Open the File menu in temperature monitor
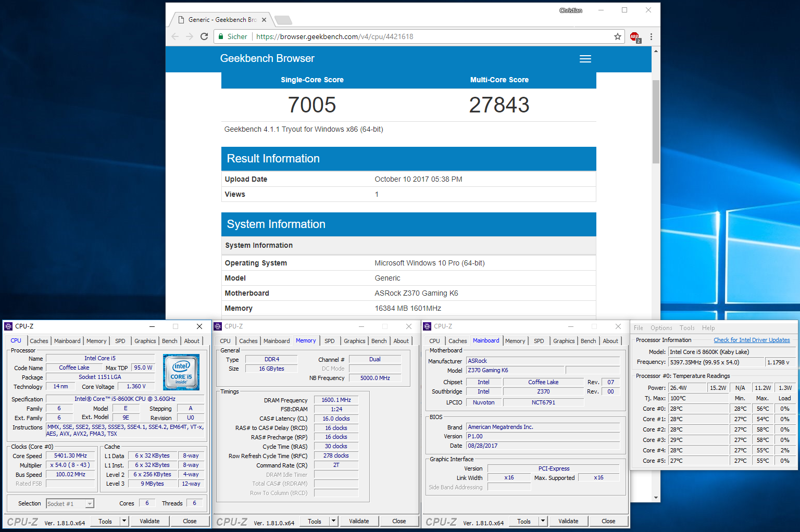The width and height of the screenshot is (800, 532). [638, 328]
